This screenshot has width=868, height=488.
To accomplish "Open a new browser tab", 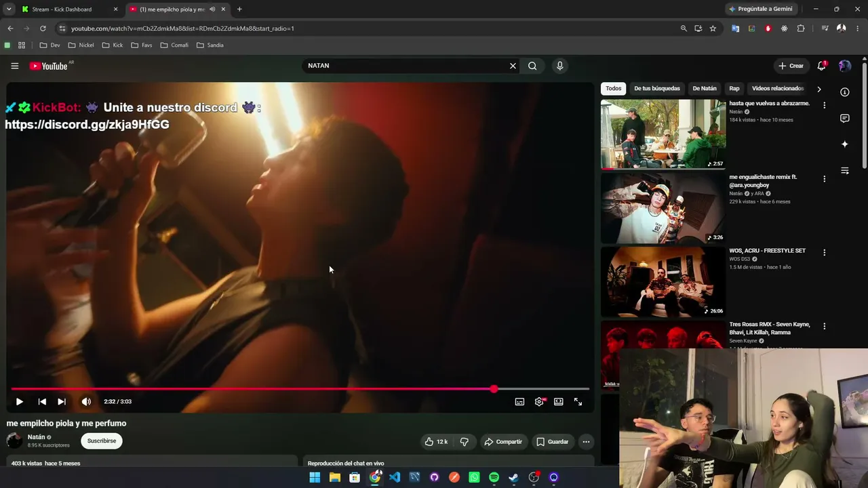I will (239, 9).
